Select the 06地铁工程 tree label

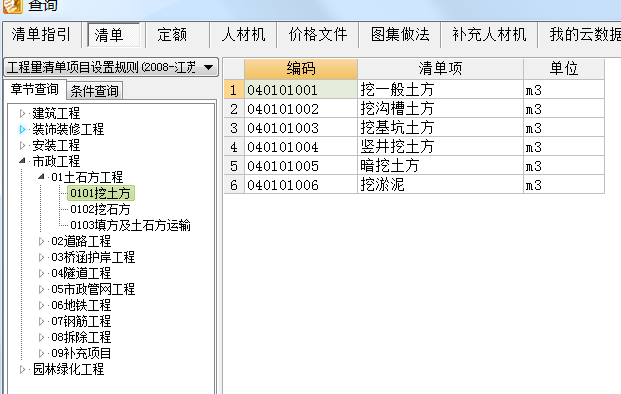point(81,305)
